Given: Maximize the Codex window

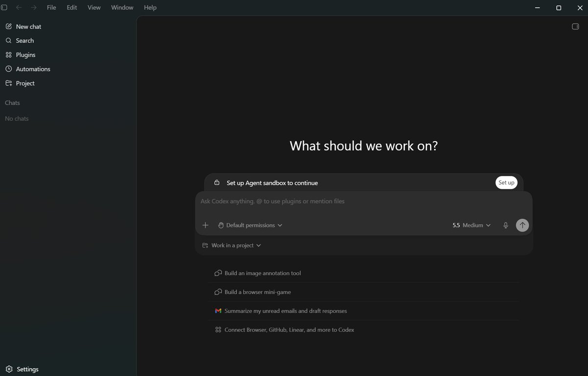Looking at the screenshot, I should [x=559, y=7].
